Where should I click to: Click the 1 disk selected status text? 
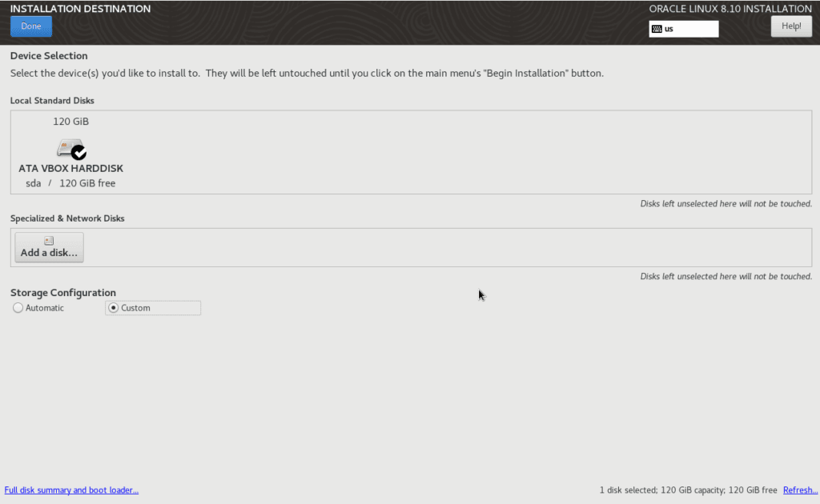(x=688, y=490)
